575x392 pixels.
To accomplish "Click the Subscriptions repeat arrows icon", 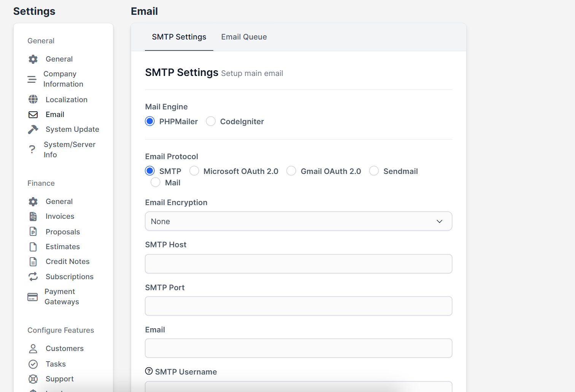I will point(33,277).
